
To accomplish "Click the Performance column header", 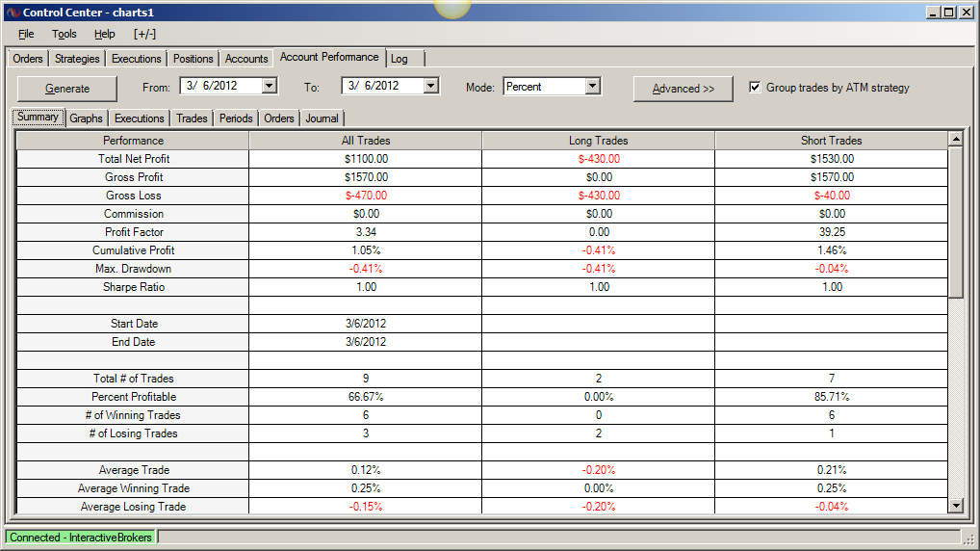I will pos(133,141).
